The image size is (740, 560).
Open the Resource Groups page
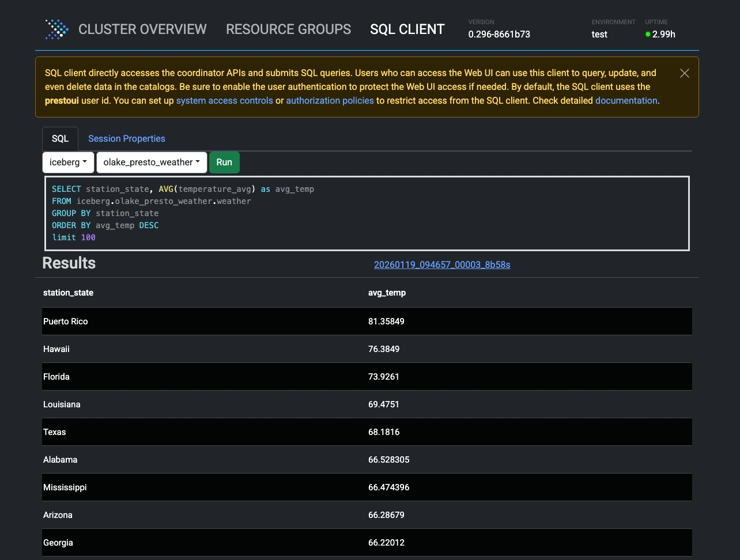[288, 29]
